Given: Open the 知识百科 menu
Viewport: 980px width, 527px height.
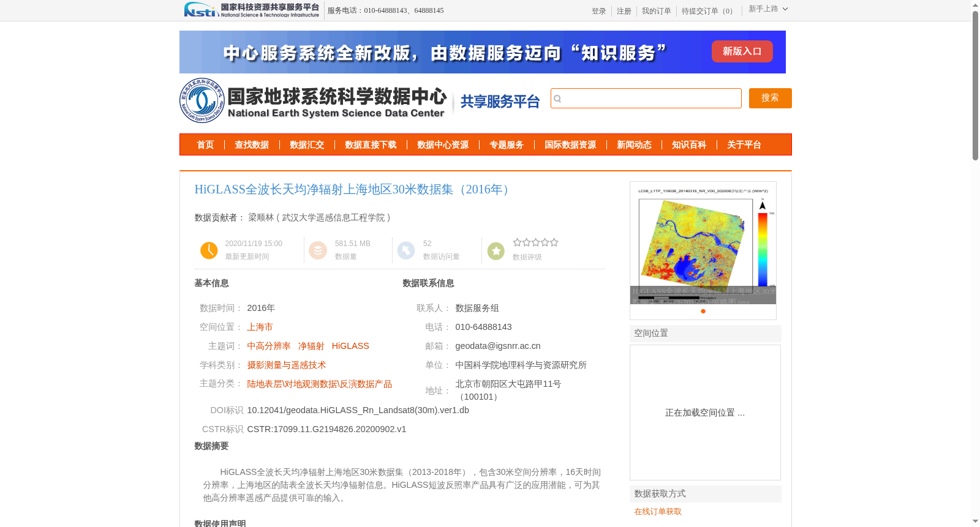Looking at the screenshot, I should 689,145.
